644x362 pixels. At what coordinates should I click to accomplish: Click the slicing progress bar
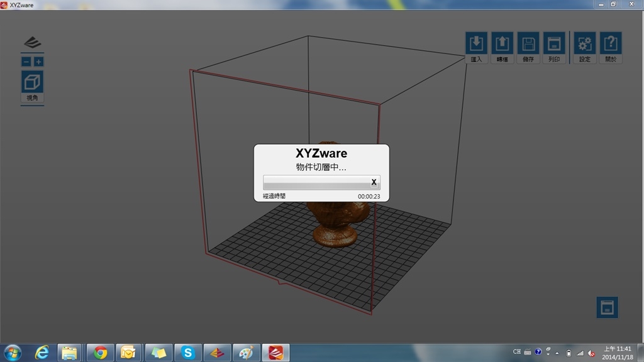click(321, 182)
